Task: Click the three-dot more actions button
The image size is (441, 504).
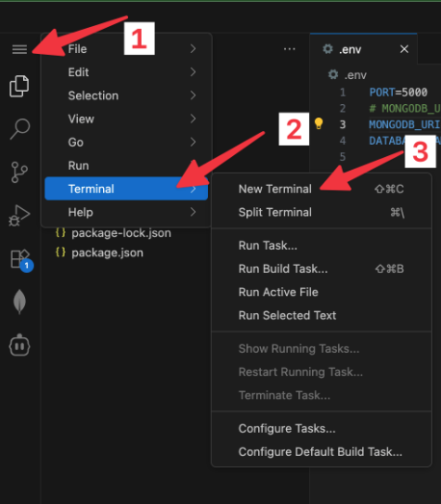Action: tap(290, 49)
